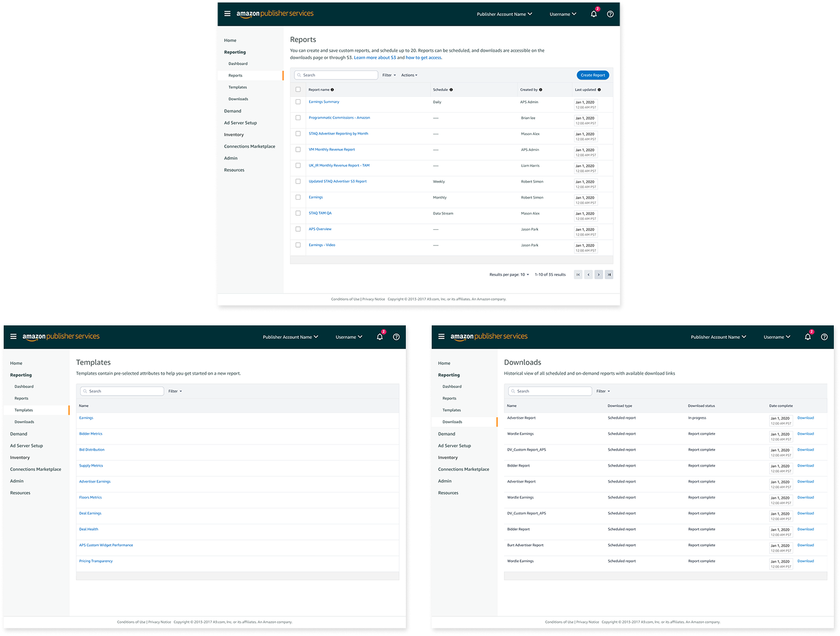Select Connections Marketplace in Reports window sidebar
840x636 pixels.
tap(249, 147)
